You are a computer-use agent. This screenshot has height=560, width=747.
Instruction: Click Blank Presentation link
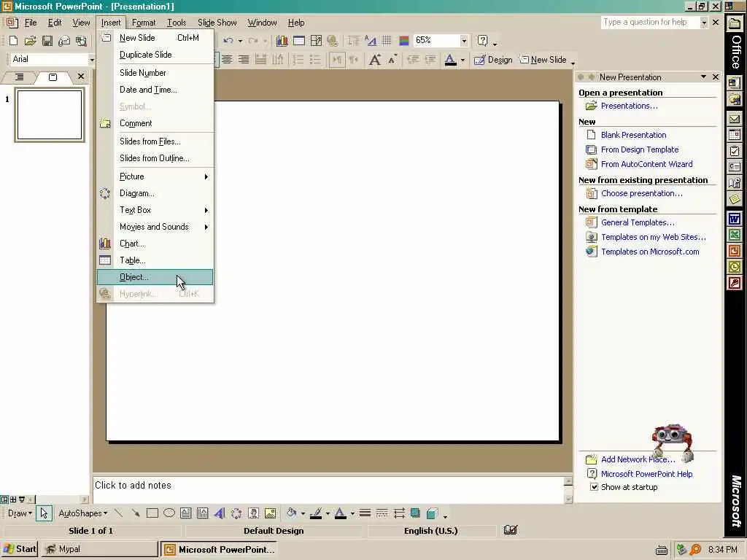tap(634, 135)
